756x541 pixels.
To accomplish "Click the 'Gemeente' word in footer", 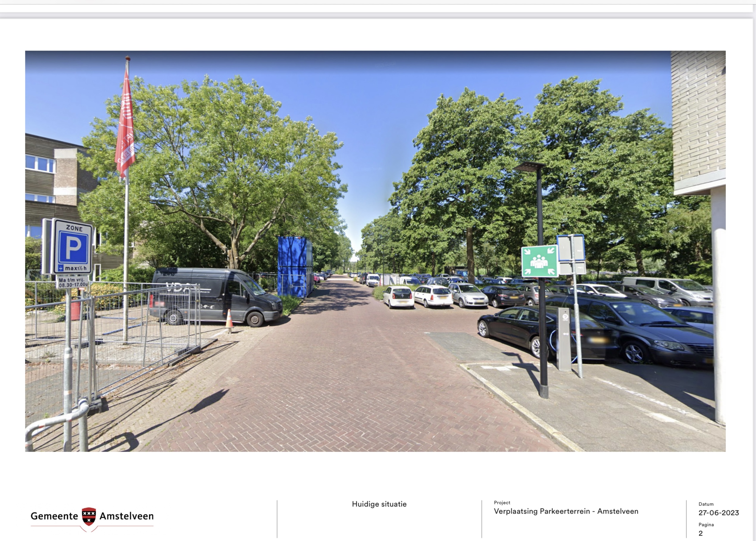I will coord(54,516).
